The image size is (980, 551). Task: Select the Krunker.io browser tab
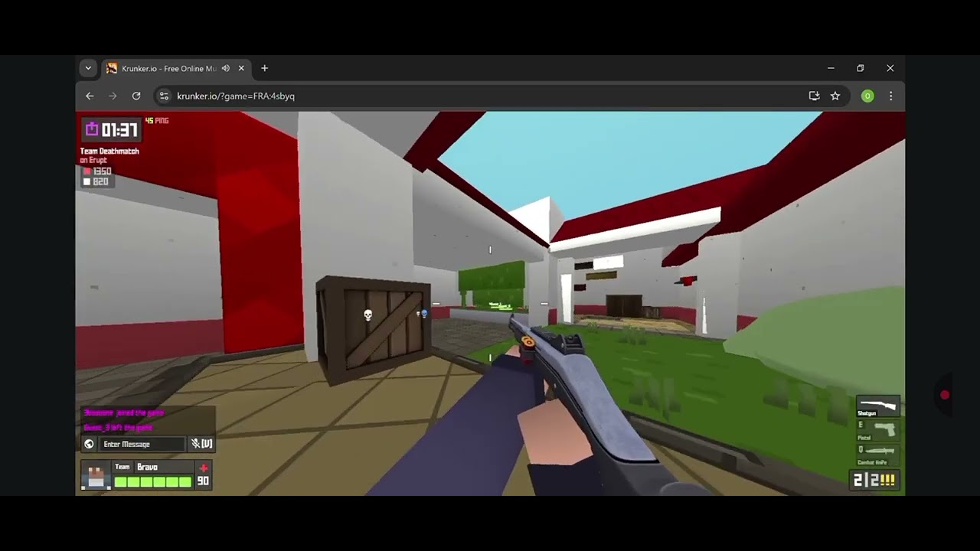click(176, 68)
